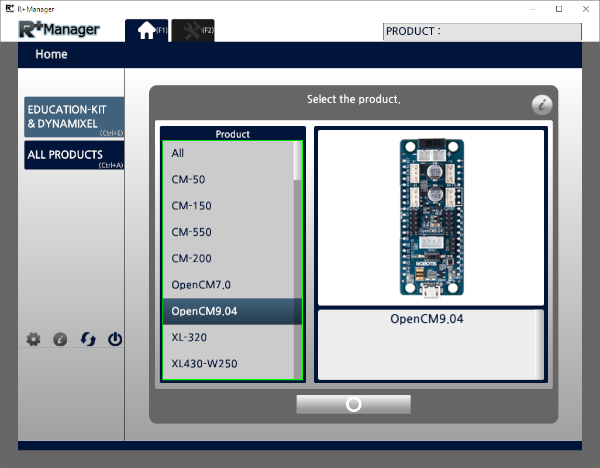The width and height of the screenshot is (600, 468).
Task: Choose CM-550 in product list
Action: pyautogui.click(x=228, y=232)
